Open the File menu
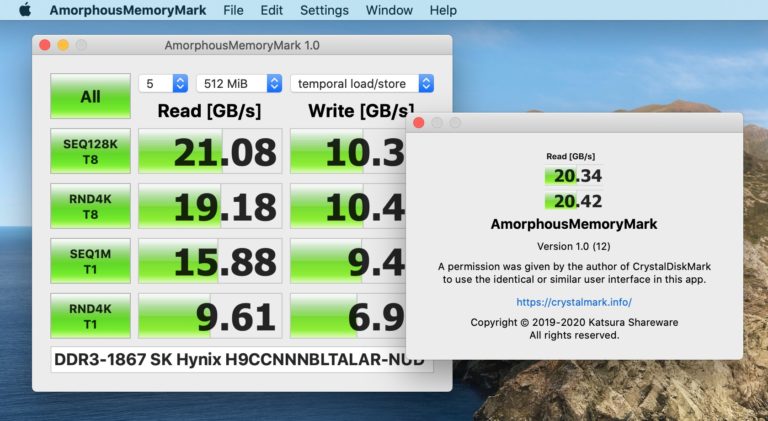768x421 pixels. coord(233,10)
